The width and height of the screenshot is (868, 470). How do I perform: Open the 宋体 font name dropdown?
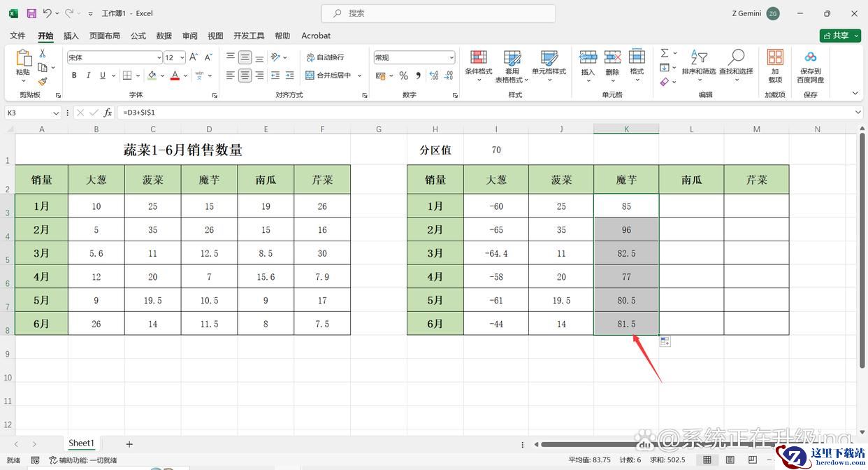point(159,57)
